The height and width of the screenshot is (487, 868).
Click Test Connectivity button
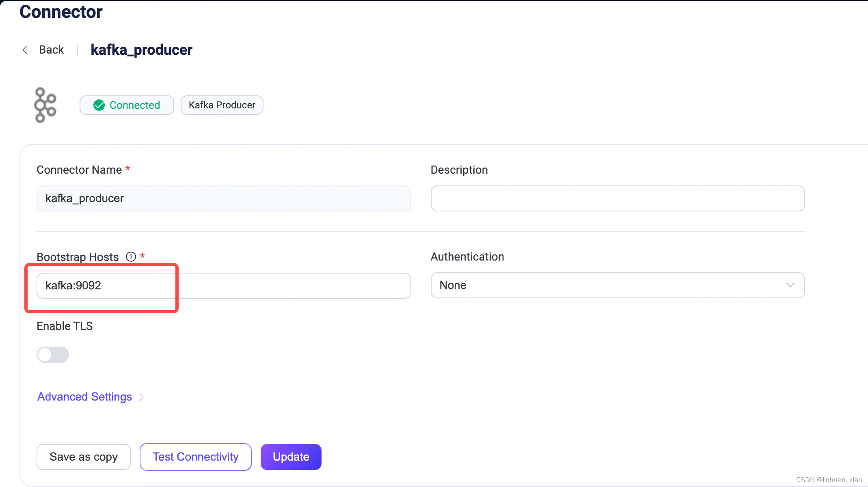[195, 457]
